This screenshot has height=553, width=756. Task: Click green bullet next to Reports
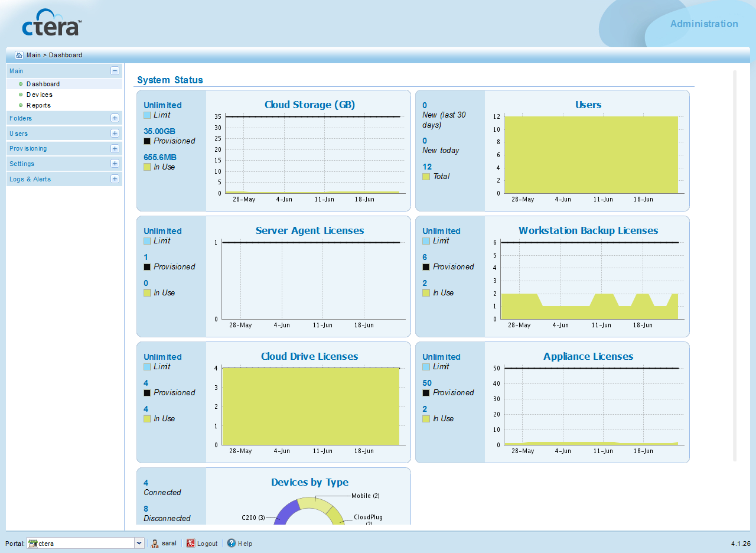[x=21, y=105]
